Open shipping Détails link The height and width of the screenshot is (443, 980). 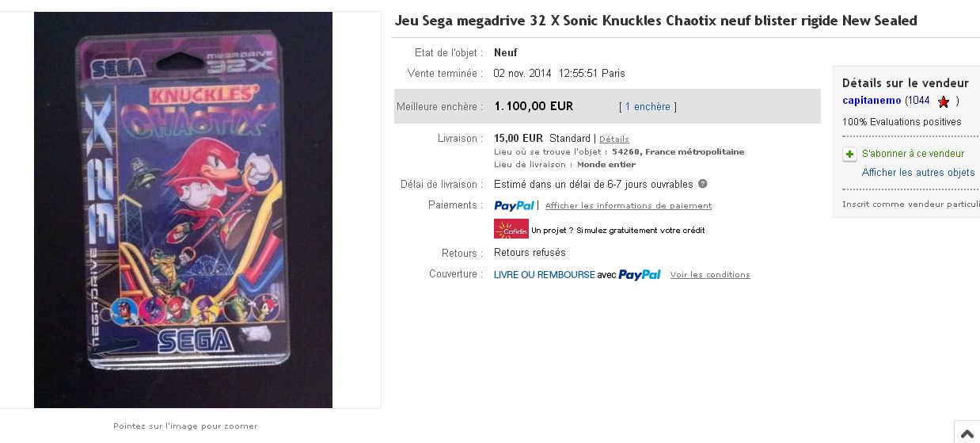point(613,139)
